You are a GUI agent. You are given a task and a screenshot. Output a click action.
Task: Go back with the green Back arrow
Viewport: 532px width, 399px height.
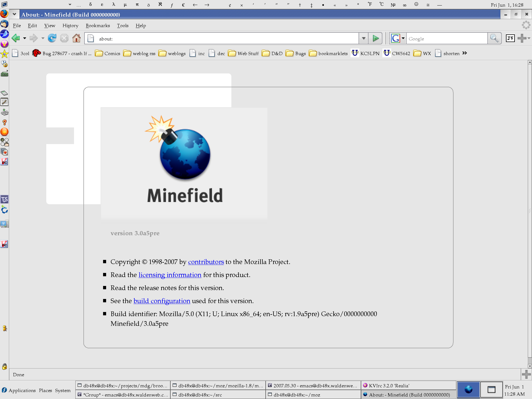(x=16, y=38)
